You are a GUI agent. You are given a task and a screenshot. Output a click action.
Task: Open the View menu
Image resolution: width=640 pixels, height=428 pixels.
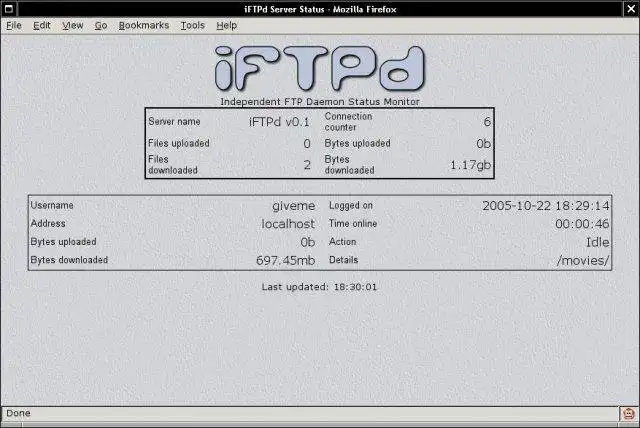tap(73, 25)
